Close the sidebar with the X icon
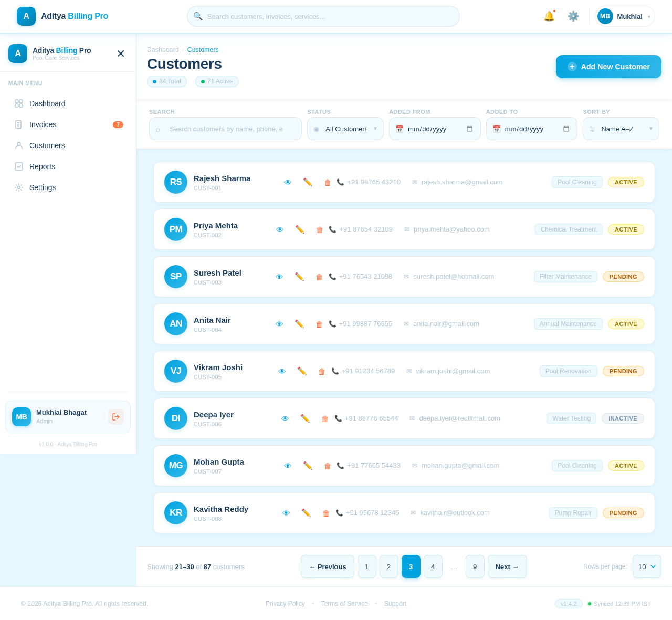 tap(121, 54)
